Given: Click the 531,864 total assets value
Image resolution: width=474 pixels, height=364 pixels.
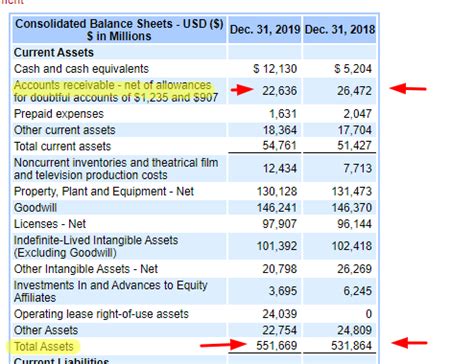Looking at the screenshot, I should 352,346.
